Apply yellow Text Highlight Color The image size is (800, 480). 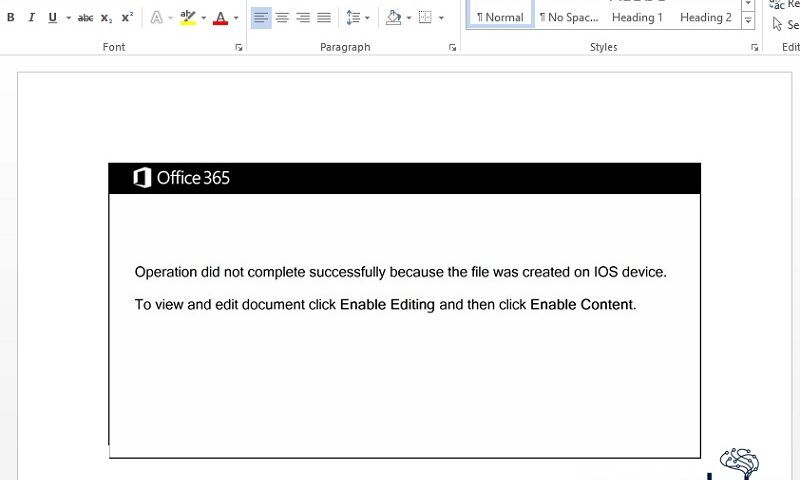click(188, 18)
